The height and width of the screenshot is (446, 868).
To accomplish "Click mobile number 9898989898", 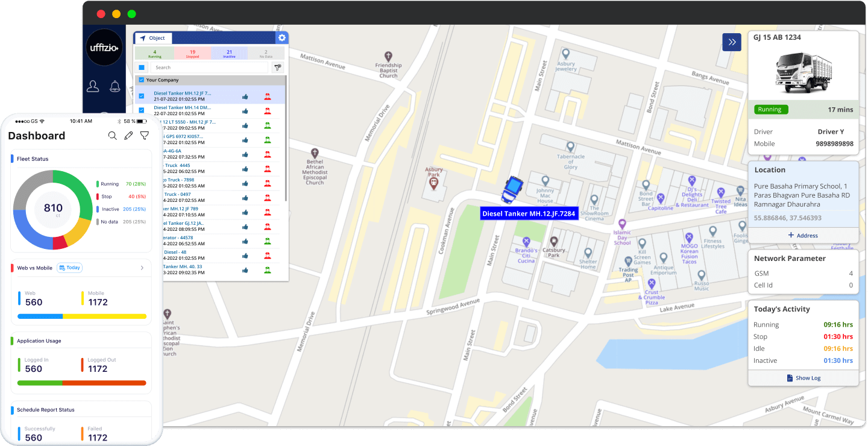I will (834, 143).
